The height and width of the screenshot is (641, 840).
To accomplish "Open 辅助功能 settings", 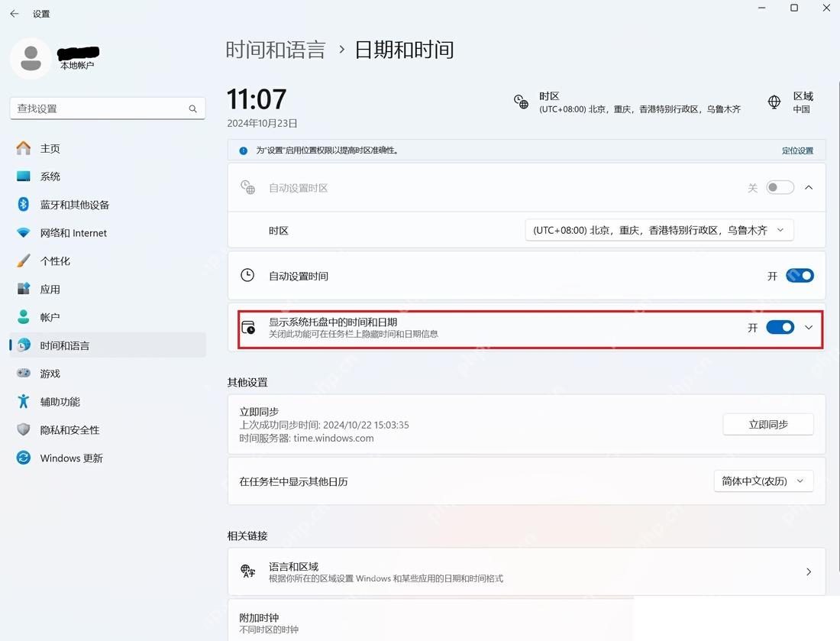I will click(107, 401).
